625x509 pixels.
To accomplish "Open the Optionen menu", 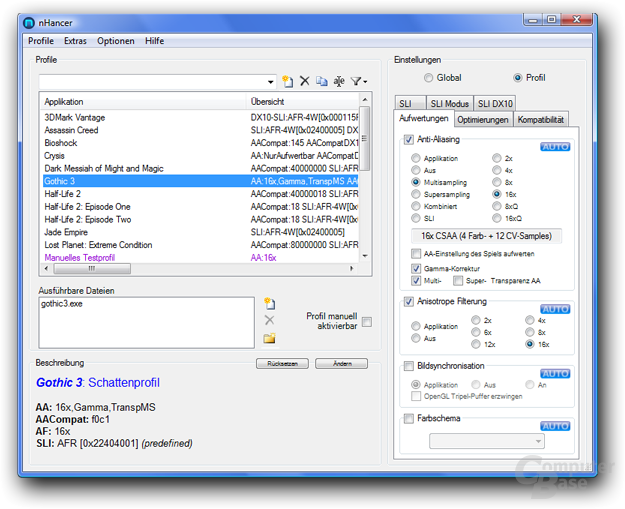I will 116,41.
